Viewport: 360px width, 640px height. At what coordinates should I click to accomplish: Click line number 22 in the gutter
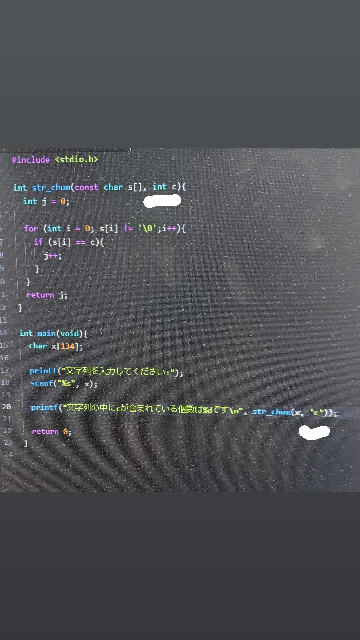click(x=7, y=430)
